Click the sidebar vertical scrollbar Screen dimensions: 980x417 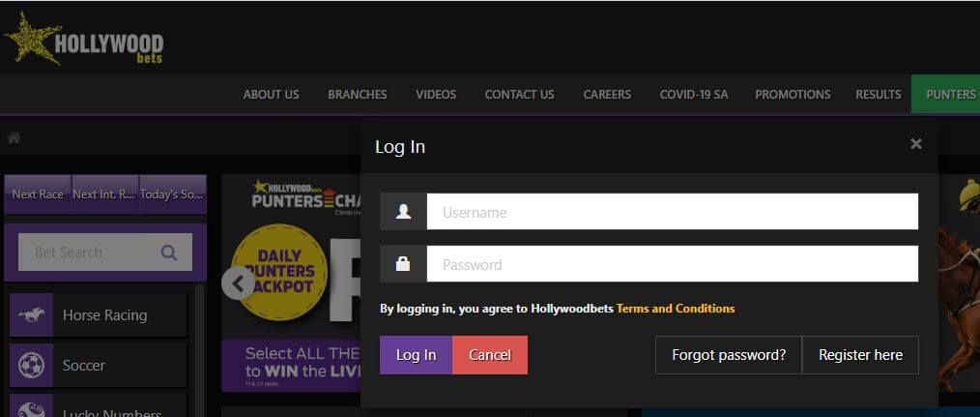tap(200, 350)
